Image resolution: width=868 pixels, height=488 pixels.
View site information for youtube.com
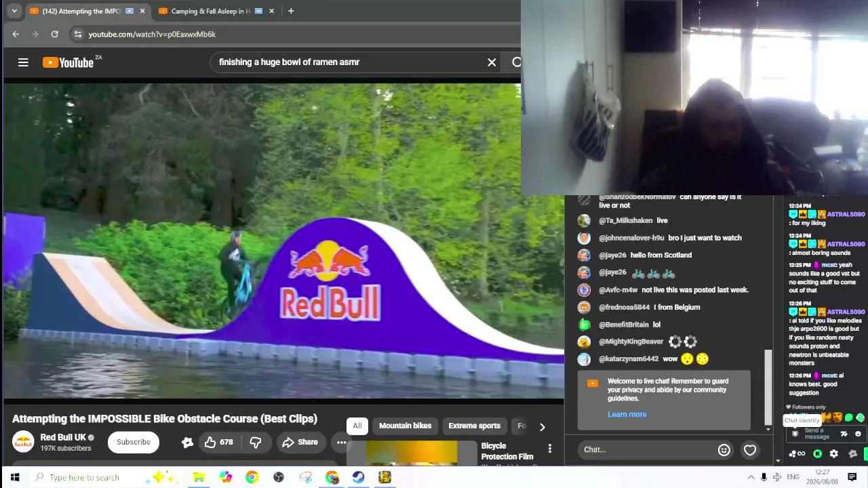click(77, 34)
